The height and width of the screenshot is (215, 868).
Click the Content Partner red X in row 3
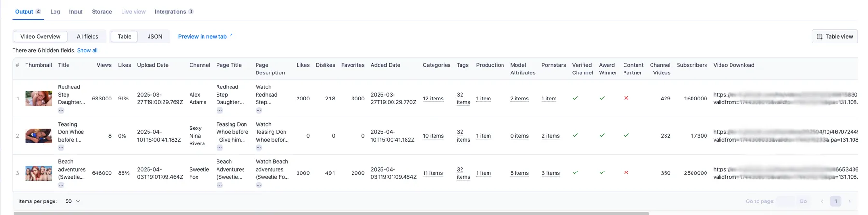626,172
